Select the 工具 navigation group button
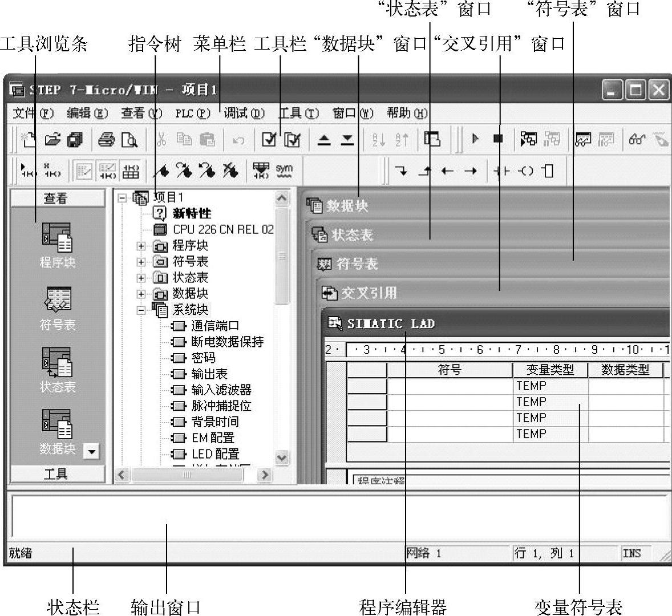672x616 pixels. point(58,474)
